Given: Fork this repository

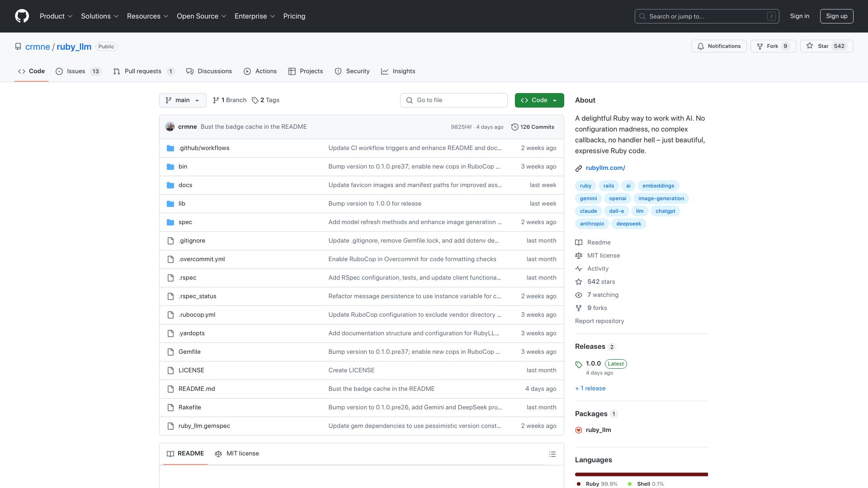Looking at the screenshot, I should [x=773, y=46].
